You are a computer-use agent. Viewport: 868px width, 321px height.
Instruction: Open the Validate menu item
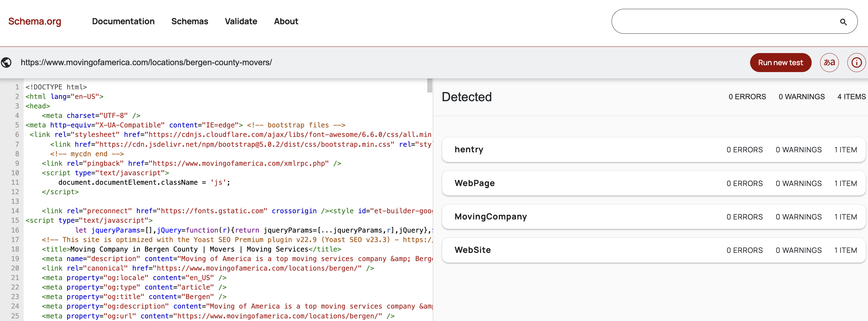tap(241, 21)
